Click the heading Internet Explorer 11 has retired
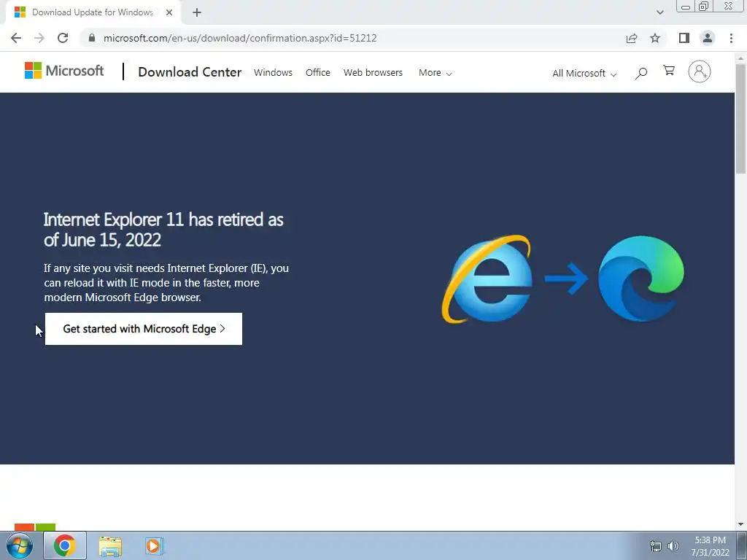This screenshot has height=560, width=747. [x=163, y=230]
